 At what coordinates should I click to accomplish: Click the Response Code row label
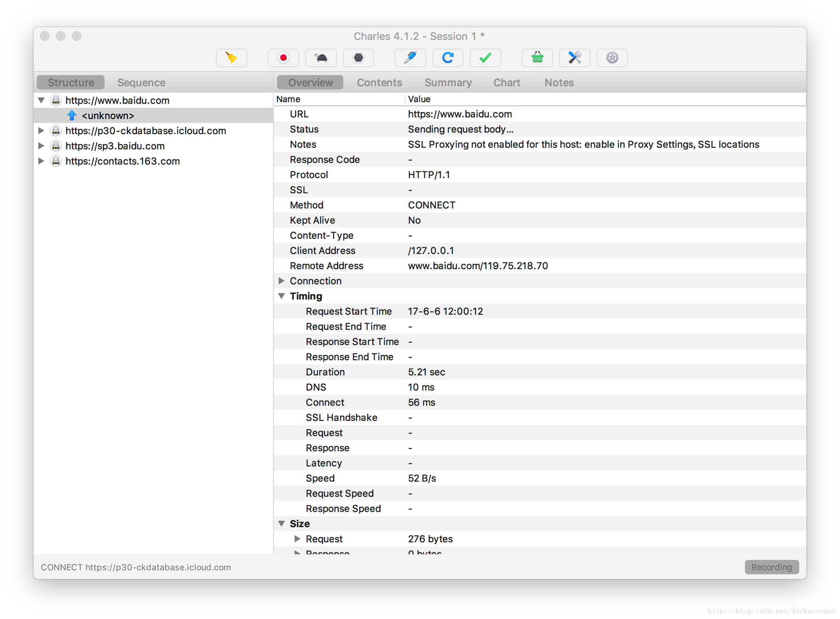(325, 159)
